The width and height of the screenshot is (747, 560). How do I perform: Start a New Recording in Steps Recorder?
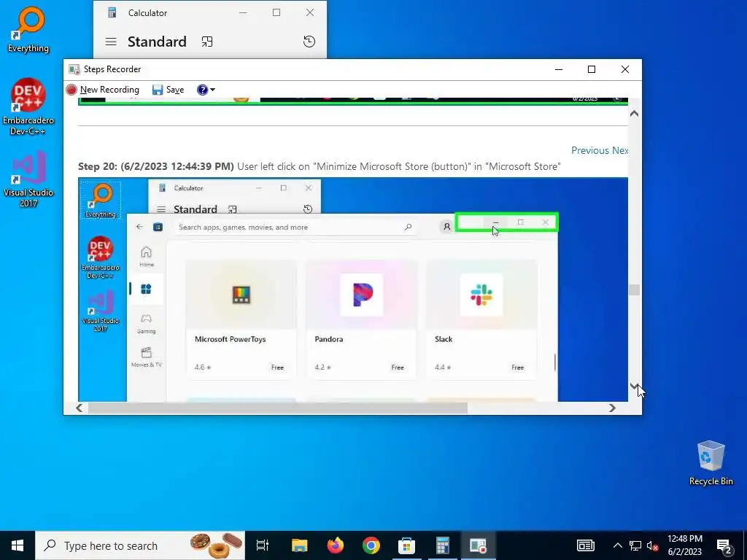tap(102, 90)
